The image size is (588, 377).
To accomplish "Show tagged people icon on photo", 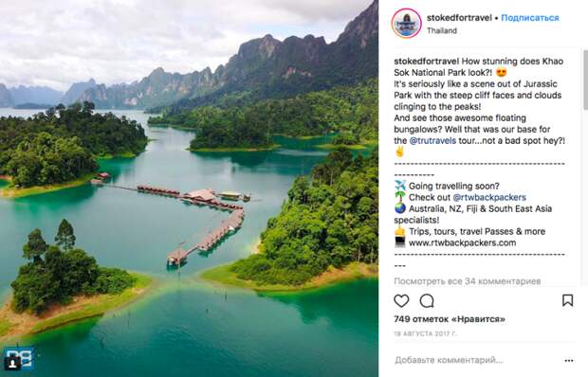I will (12, 363).
